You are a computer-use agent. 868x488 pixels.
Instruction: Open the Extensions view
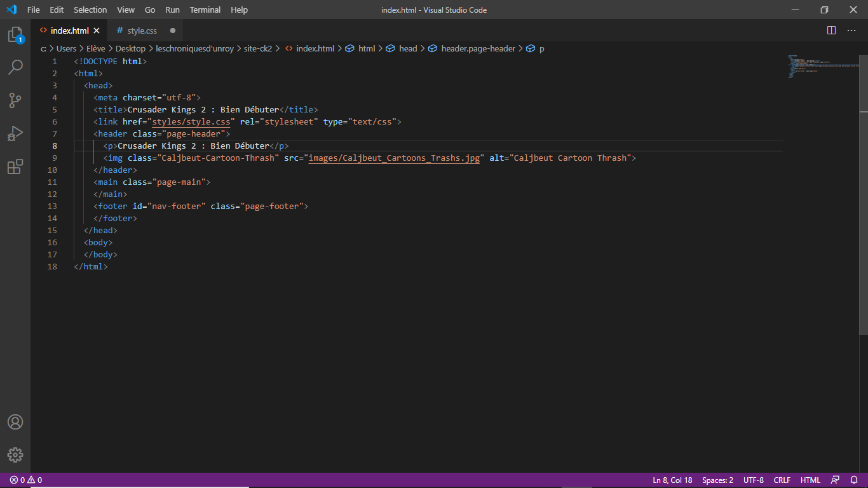click(15, 167)
